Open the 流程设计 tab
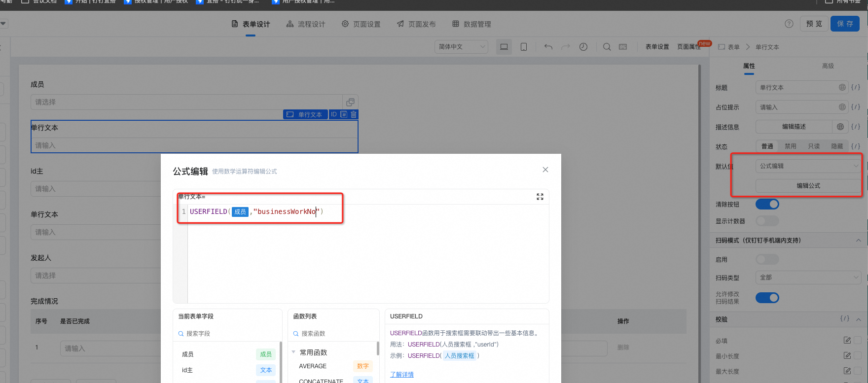Viewport: 868px width, 383px height. tap(306, 24)
